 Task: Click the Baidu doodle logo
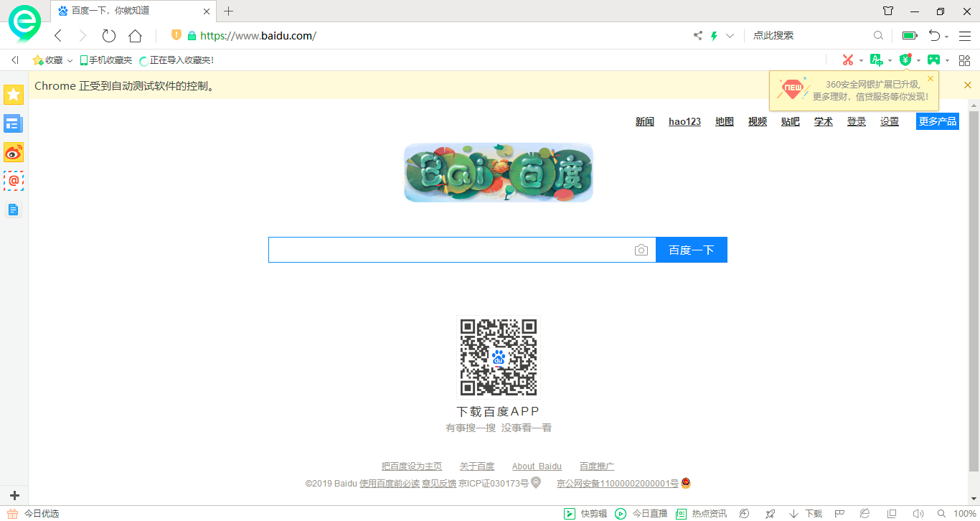(x=499, y=172)
